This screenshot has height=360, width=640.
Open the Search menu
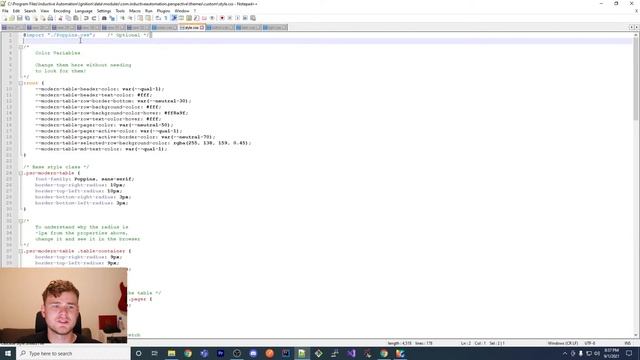tap(30, 11)
